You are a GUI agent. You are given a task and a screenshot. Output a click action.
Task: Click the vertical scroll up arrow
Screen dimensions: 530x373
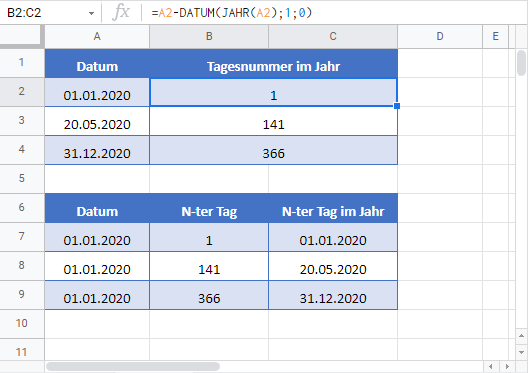(521, 335)
